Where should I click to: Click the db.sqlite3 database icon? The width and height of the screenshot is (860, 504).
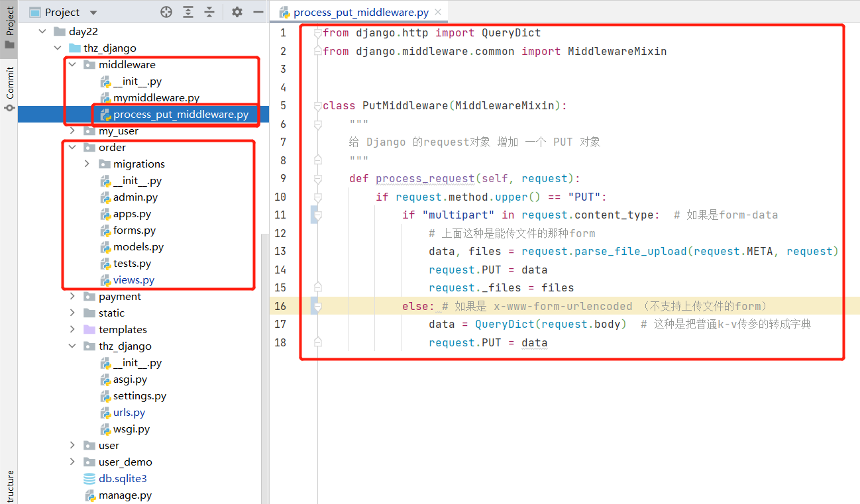(89, 478)
